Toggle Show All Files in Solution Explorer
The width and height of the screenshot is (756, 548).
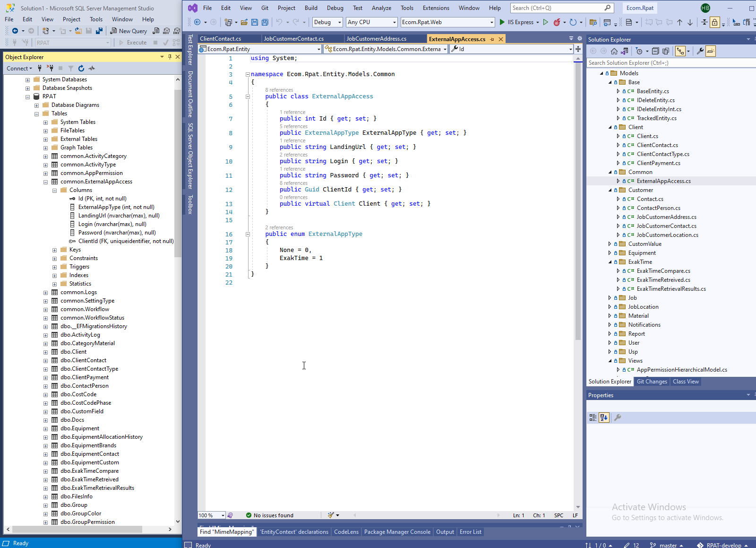[666, 51]
